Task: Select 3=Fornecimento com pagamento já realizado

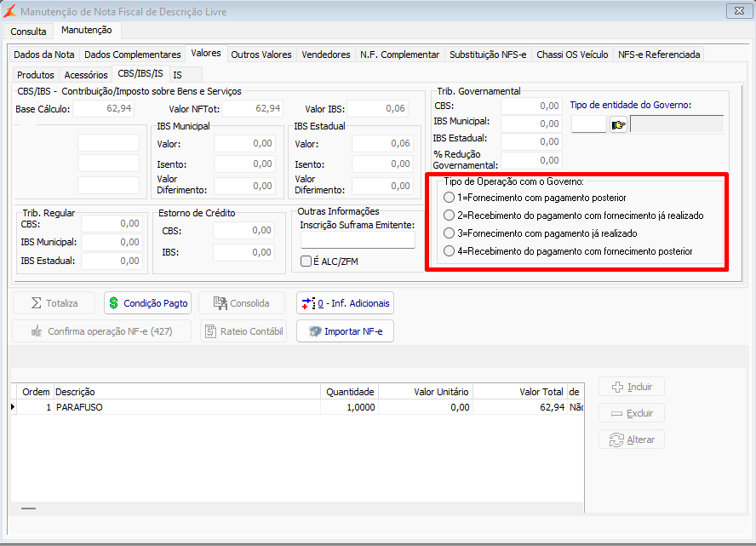Action: [x=449, y=233]
